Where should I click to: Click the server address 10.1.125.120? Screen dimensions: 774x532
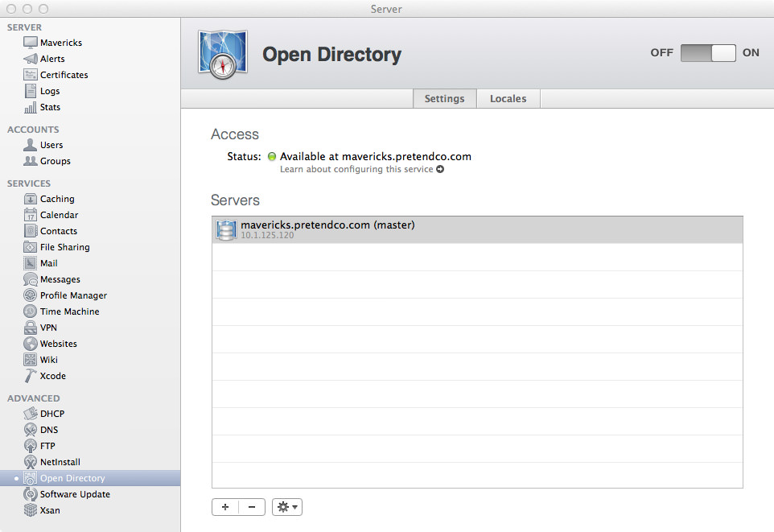point(267,235)
